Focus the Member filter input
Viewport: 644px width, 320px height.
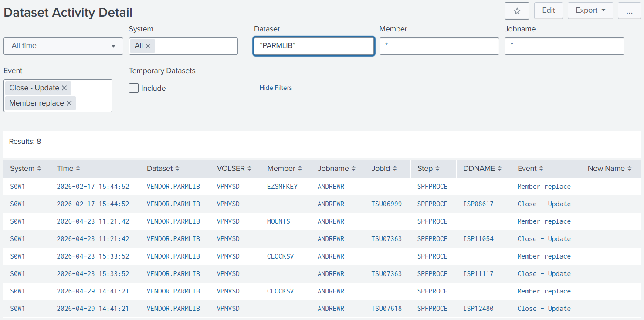tap(439, 46)
